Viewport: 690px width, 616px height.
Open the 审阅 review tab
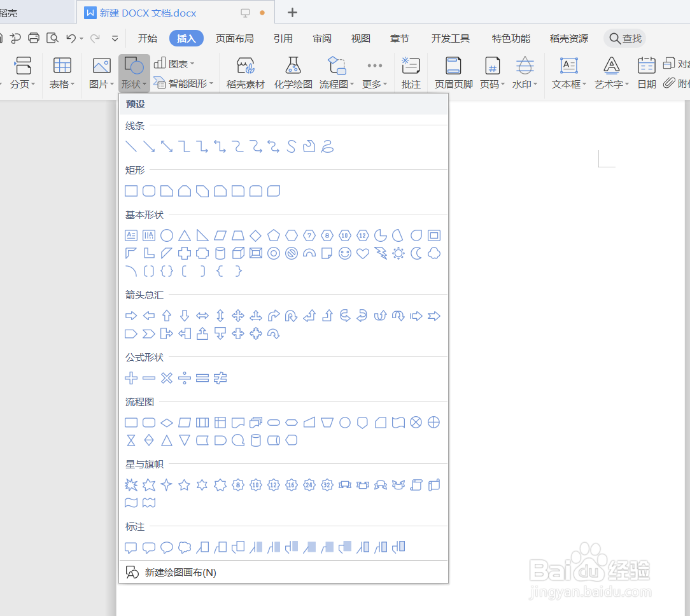(x=322, y=38)
